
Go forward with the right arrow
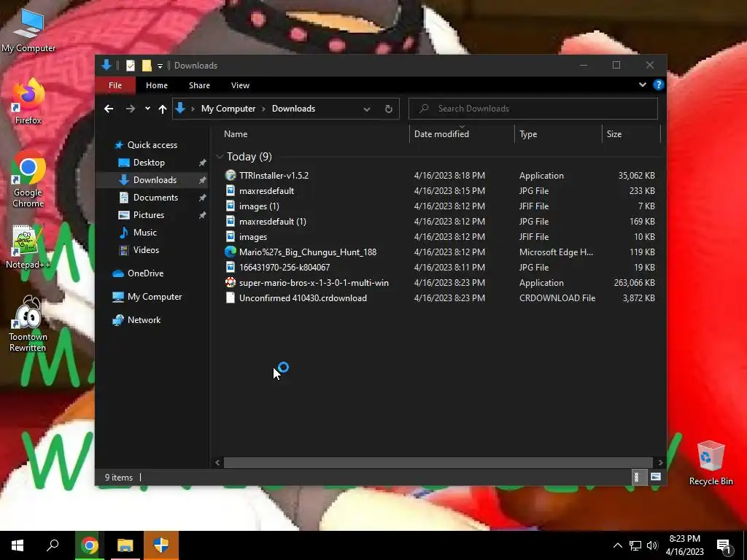[x=130, y=109]
